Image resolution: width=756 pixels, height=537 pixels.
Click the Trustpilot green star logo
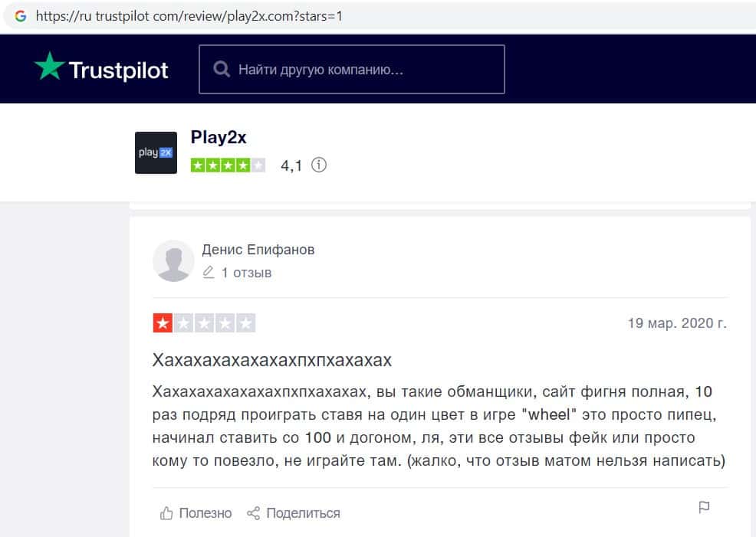[49, 67]
